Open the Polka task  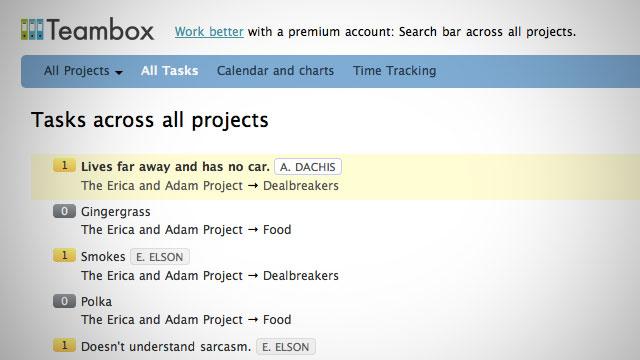click(96, 302)
